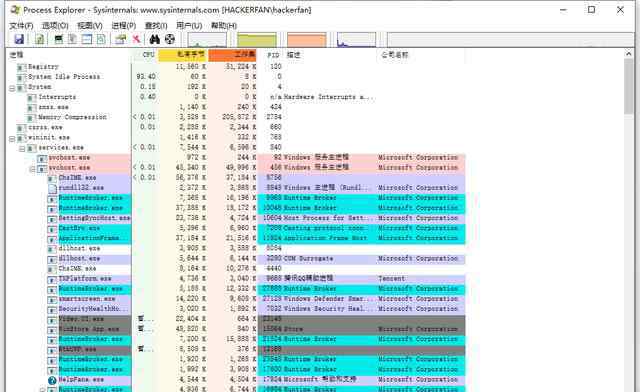Click the yellow commit history graph
This screenshot has height=392, width=640.
257,40
